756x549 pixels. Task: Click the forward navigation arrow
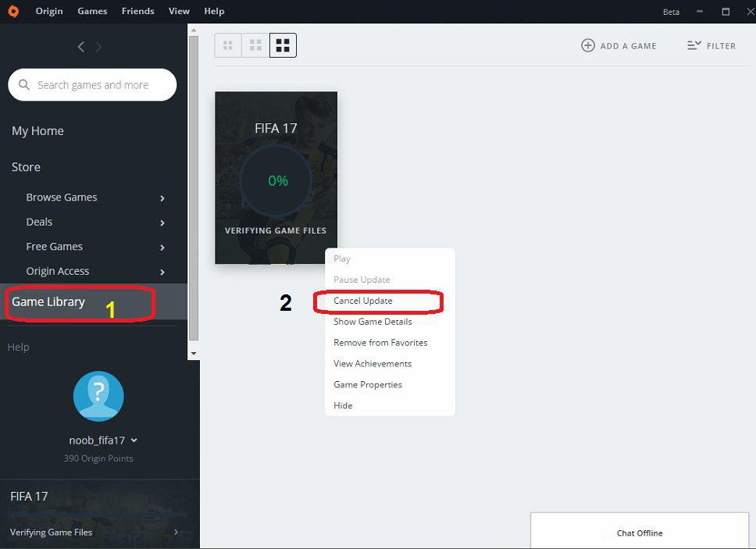pos(99,46)
